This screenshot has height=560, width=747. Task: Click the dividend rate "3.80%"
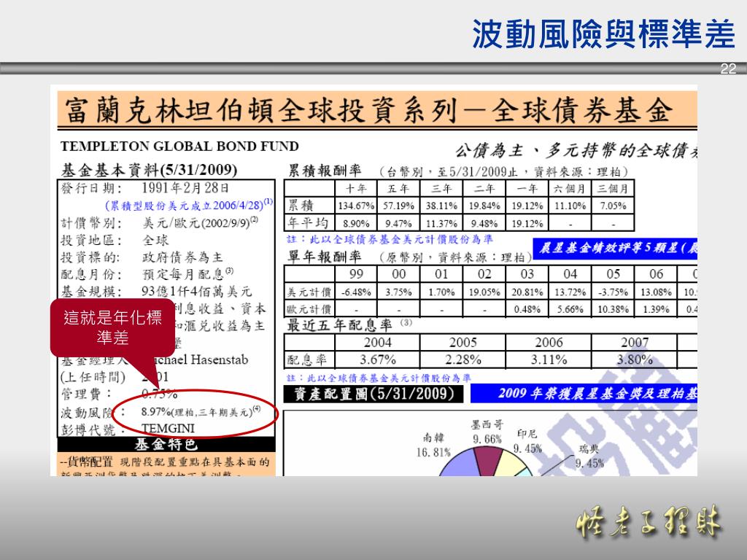tap(634, 359)
